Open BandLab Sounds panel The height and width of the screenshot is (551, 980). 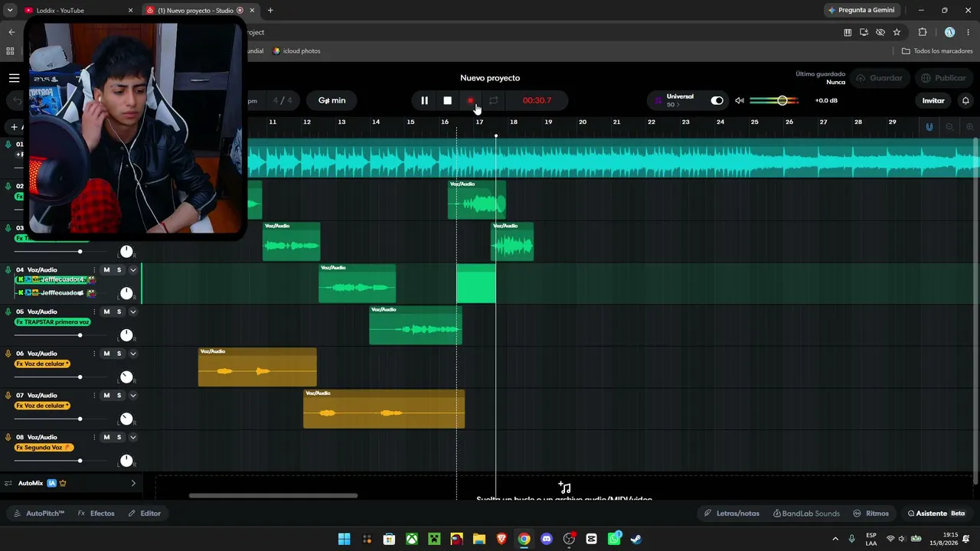(x=806, y=514)
